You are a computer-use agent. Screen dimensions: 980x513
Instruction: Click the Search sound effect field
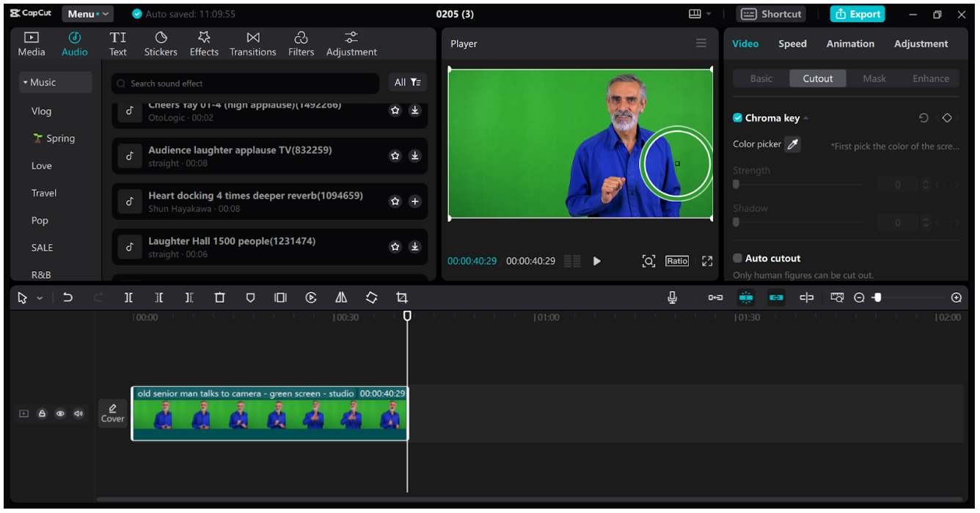[x=246, y=84]
